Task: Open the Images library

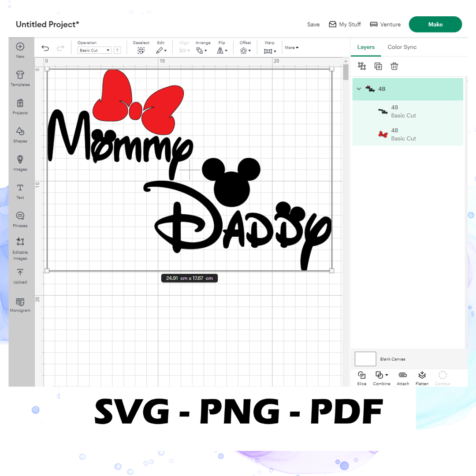Action: 20,163
